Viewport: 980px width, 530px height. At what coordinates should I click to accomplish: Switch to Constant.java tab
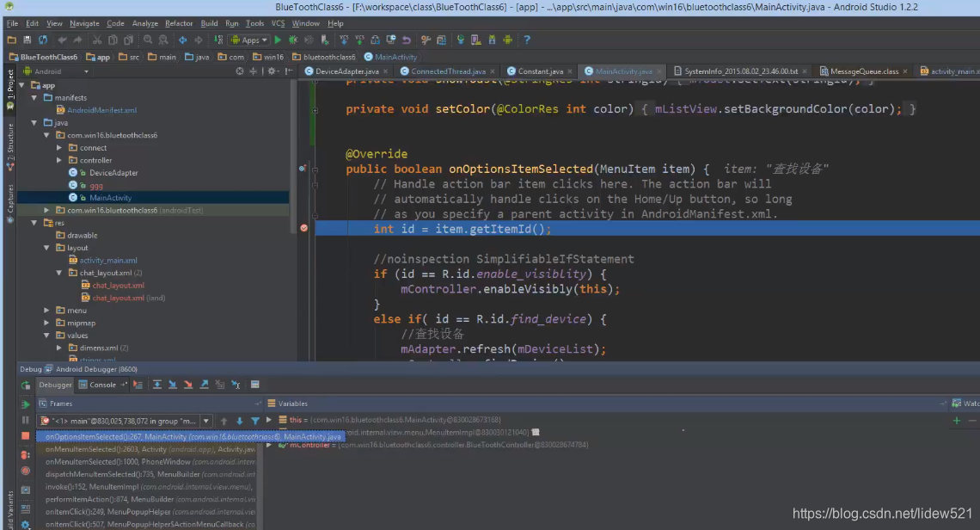click(540, 71)
